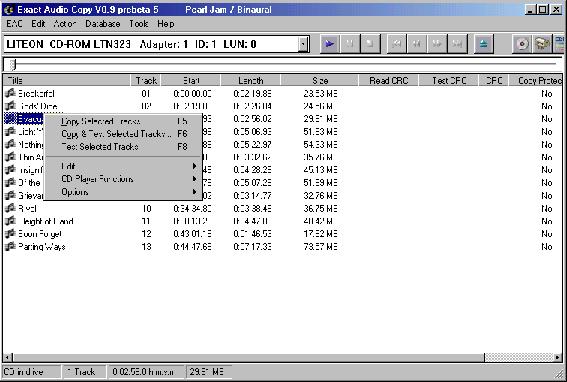This screenshot has width=567, height=382.
Task: Sort by the Title column header
Action: (67, 80)
